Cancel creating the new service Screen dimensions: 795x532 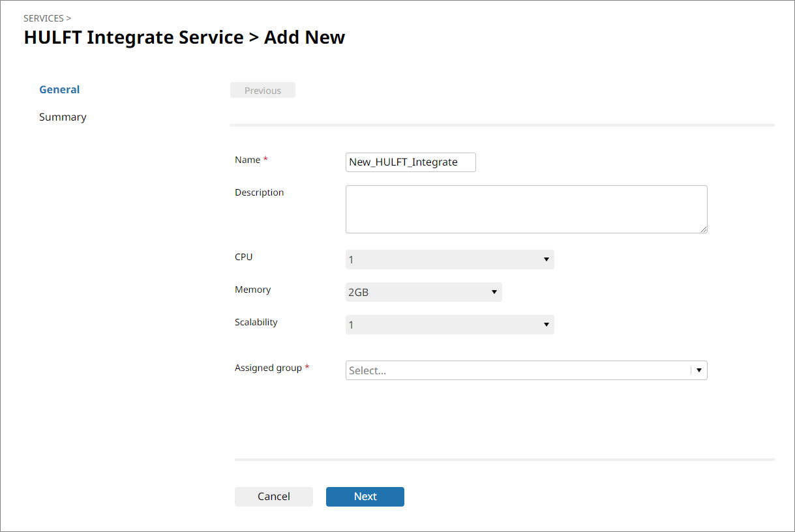[x=273, y=497]
